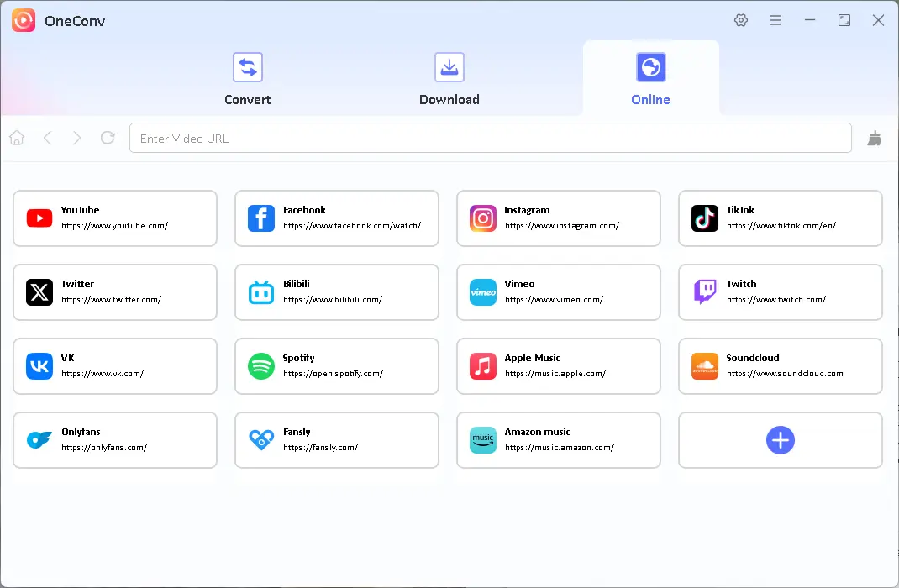Go back using the left arrow
This screenshot has height=588, width=899.
47,138
